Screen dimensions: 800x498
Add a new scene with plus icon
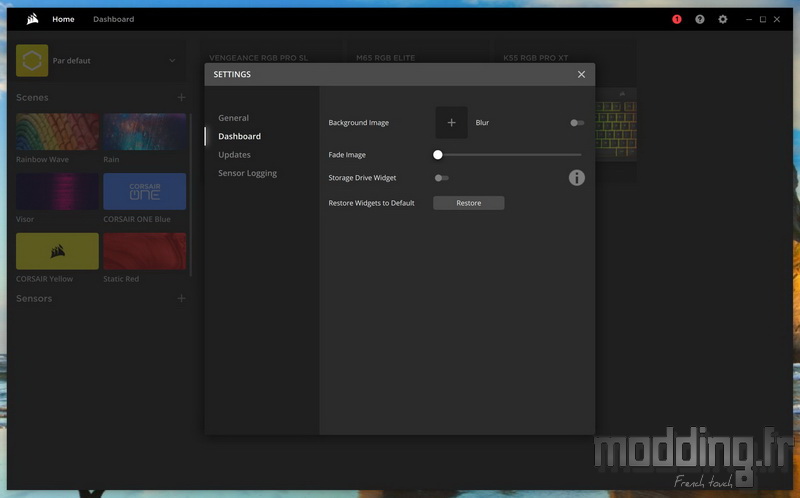click(181, 97)
